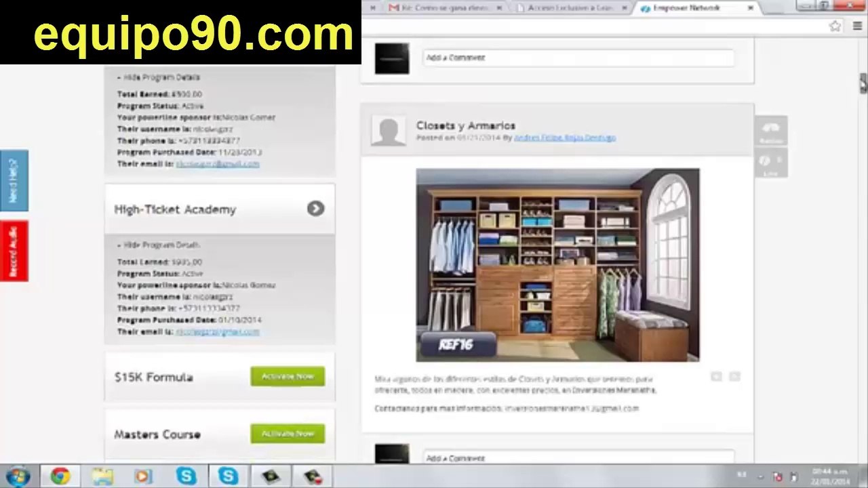The image size is (868, 488).
Task: Click the Masters Course title
Action: [x=157, y=434]
